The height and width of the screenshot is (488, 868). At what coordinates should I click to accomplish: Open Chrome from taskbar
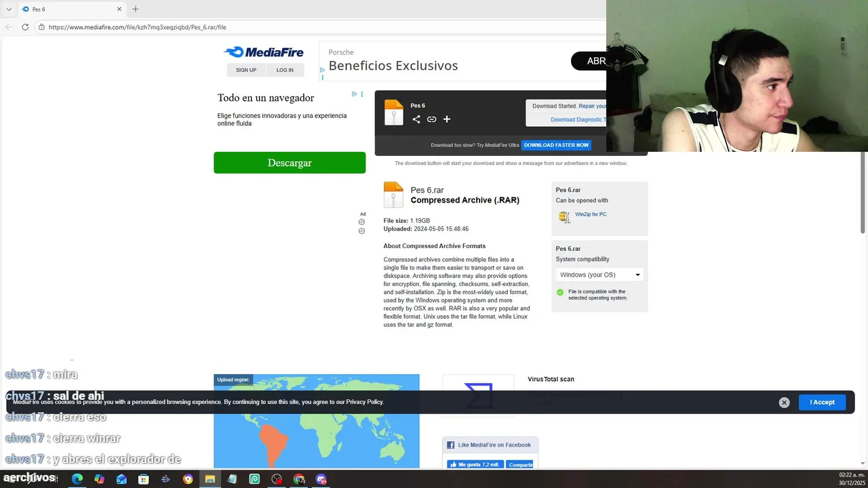(299, 479)
